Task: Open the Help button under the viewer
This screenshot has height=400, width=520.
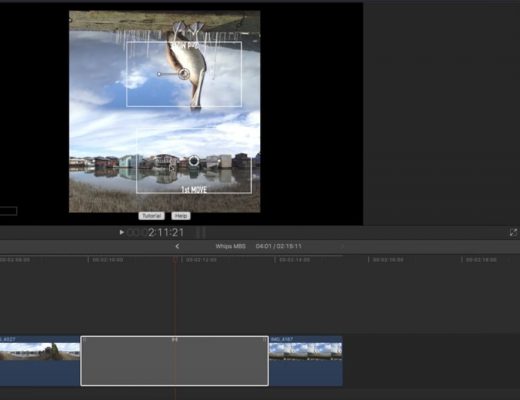Action: click(181, 216)
